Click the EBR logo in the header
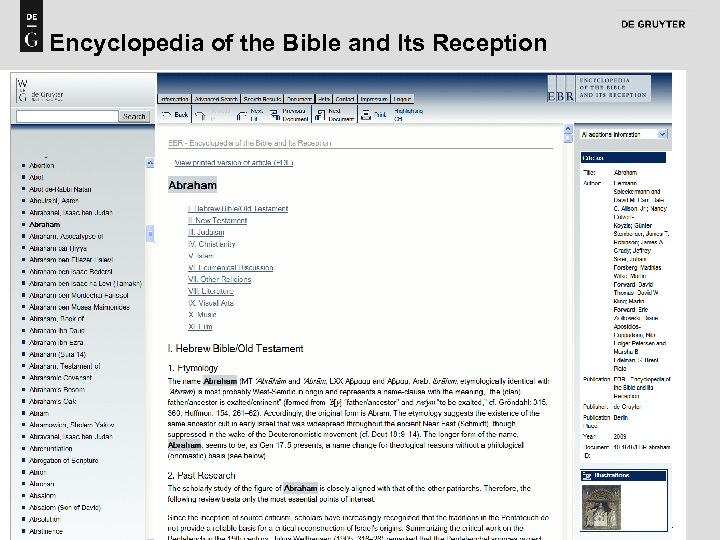 599,88
